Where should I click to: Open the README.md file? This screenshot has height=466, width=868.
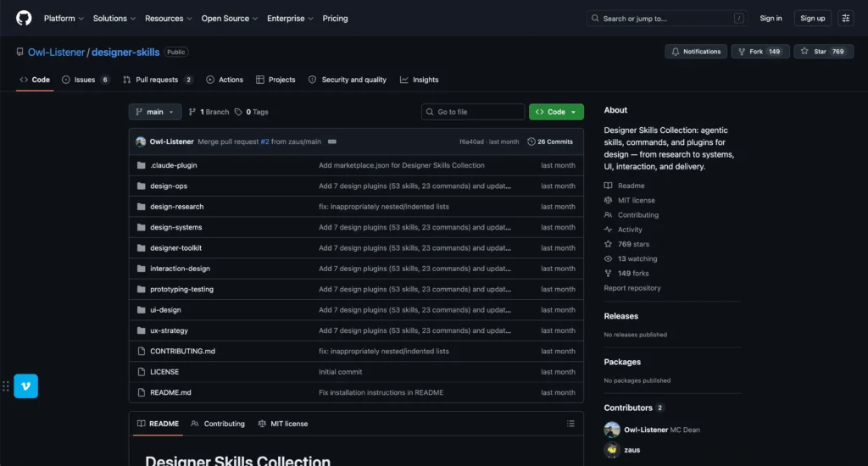[x=170, y=392]
